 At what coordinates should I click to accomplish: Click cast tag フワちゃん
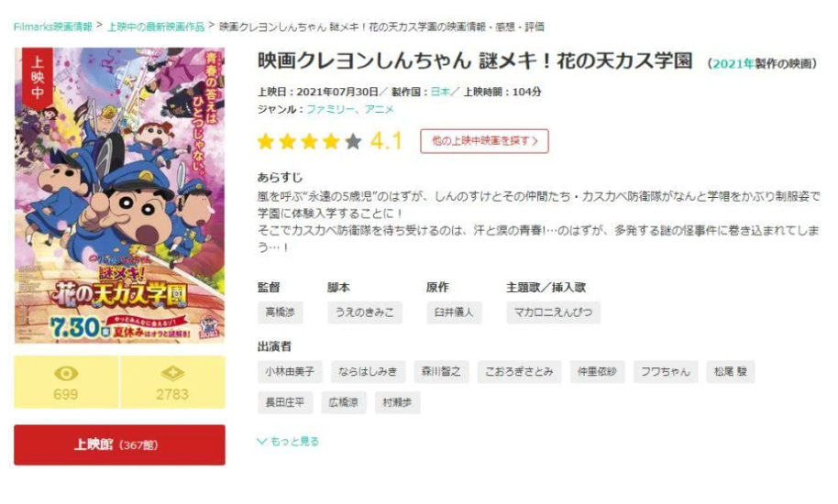(666, 372)
